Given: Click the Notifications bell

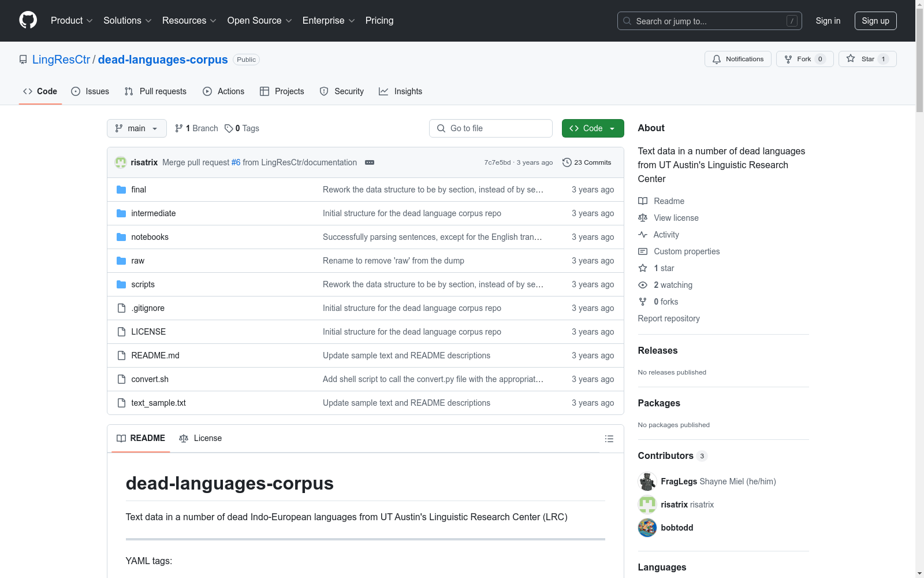Looking at the screenshot, I should point(737,59).
